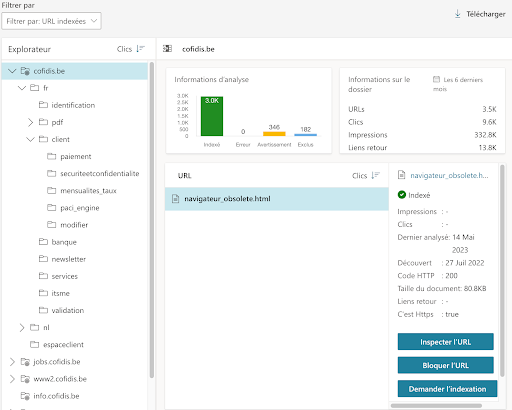Click the 'Impressions' value 332.8K
This screenshot has width=512, height=410.
[x=485, y=135]
